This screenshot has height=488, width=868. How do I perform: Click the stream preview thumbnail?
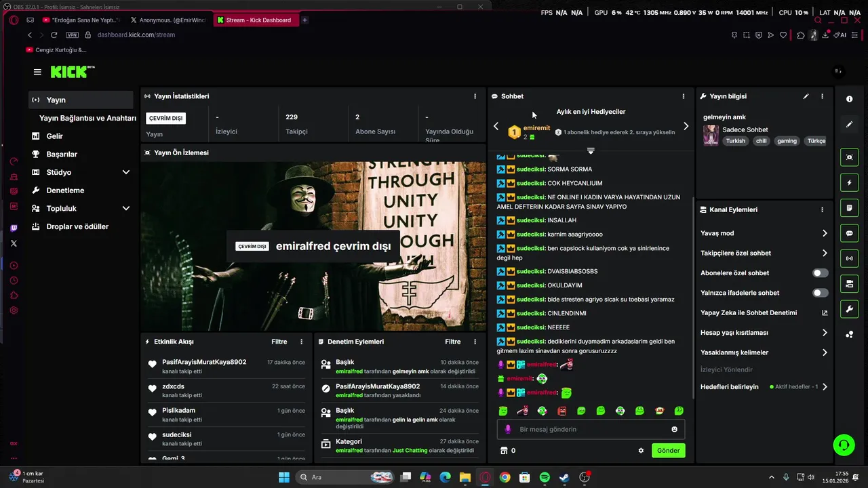(x=313, y=246)
